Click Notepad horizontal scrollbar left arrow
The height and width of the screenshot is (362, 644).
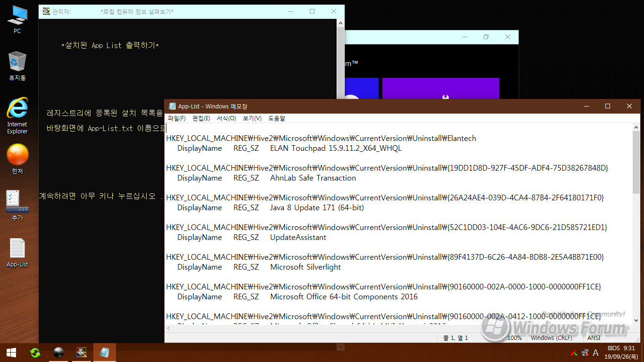tap(169, 329)
